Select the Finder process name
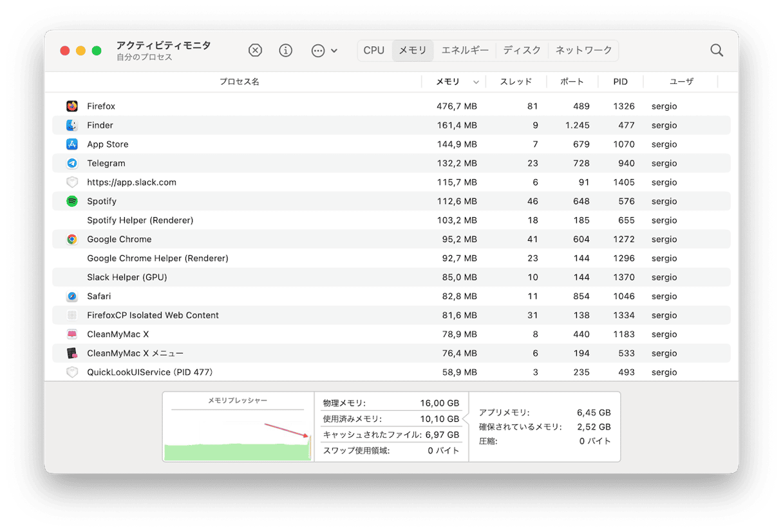 (x=100, y=125)
